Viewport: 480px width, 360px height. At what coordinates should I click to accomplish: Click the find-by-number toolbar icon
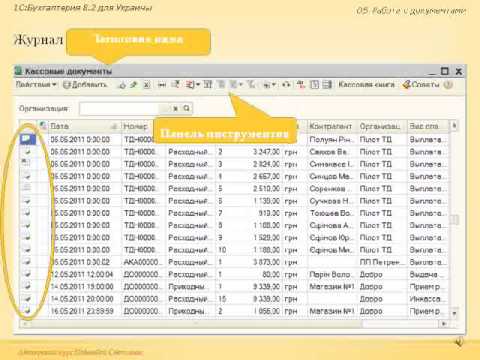click(x=176, y=85)
